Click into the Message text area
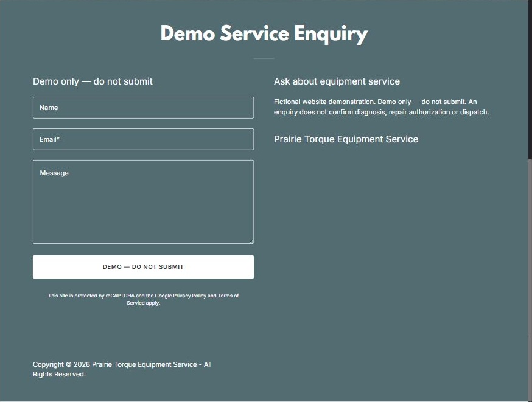Image resolution: width=532 pixels, height=402 pixels. pos(143,202)
